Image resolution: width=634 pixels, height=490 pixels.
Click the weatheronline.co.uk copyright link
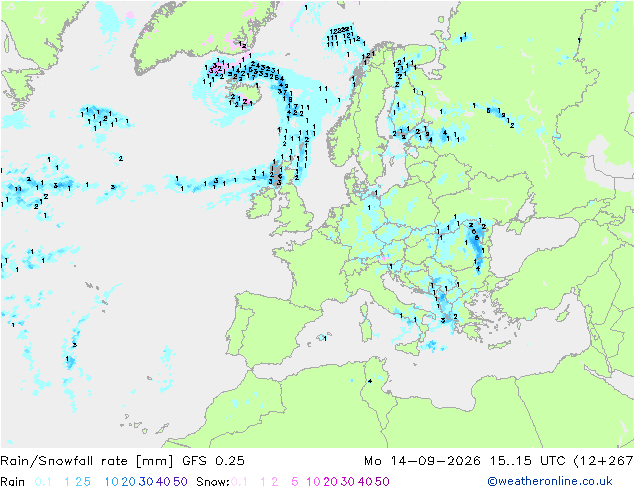tap(550, 482)
